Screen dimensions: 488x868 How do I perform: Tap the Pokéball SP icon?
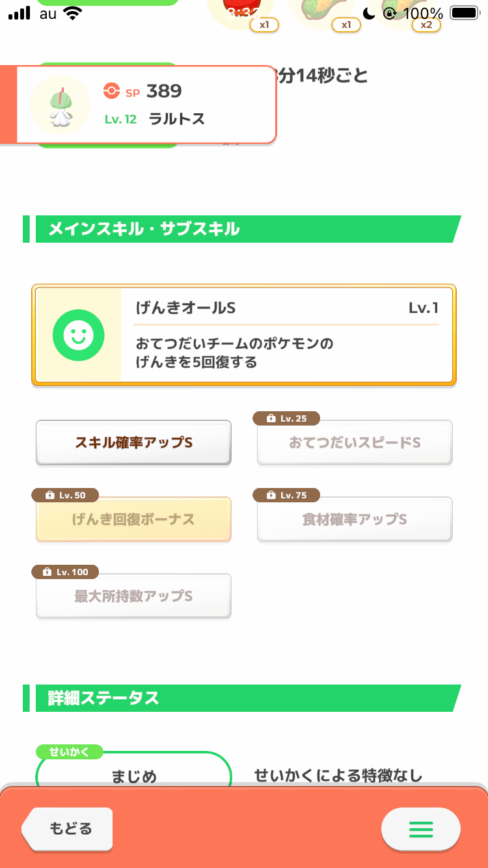[x=111, y=91]
